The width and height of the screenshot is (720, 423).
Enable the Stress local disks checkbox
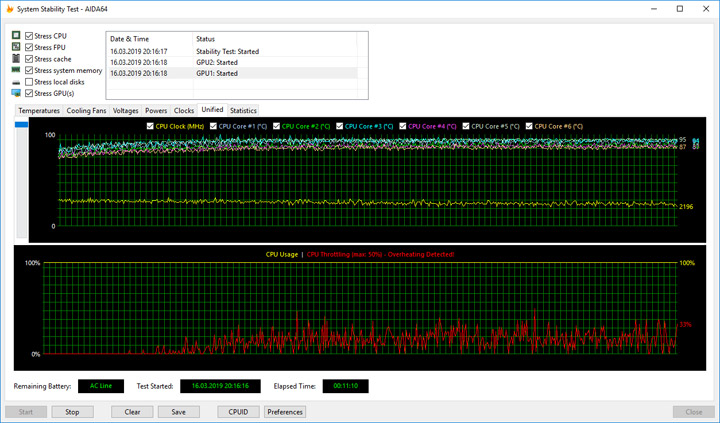pos(29,82)
